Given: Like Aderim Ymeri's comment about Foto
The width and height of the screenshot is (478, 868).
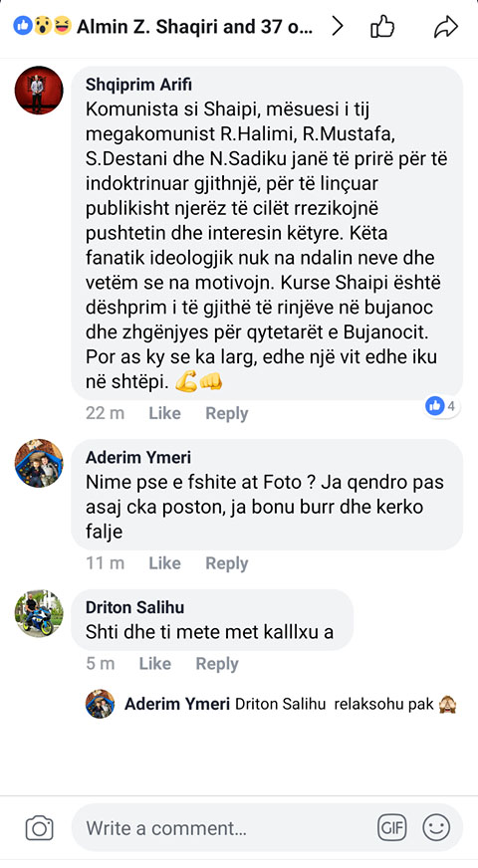Looking at the screenshot, I should point(164,563).
